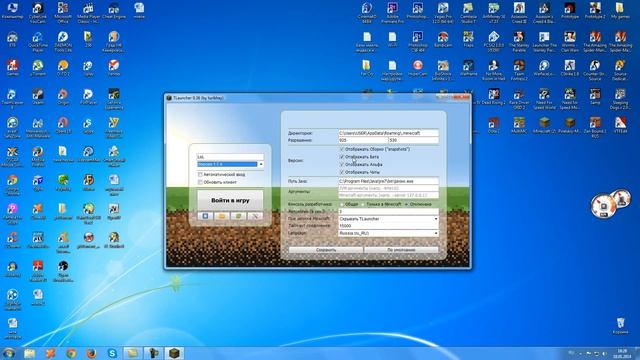Click the Adobe Premiere Pro desktop icon
This screenshot has height=360, width=640.
(392, 12)
